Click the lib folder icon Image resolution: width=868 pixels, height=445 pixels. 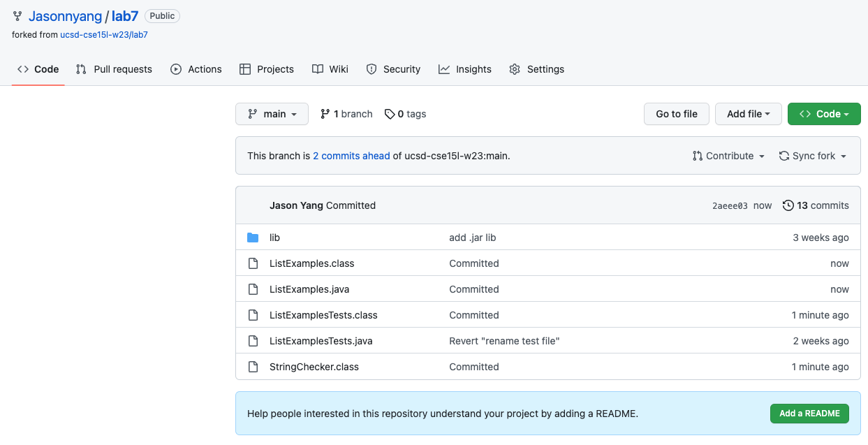click(253, 238)
